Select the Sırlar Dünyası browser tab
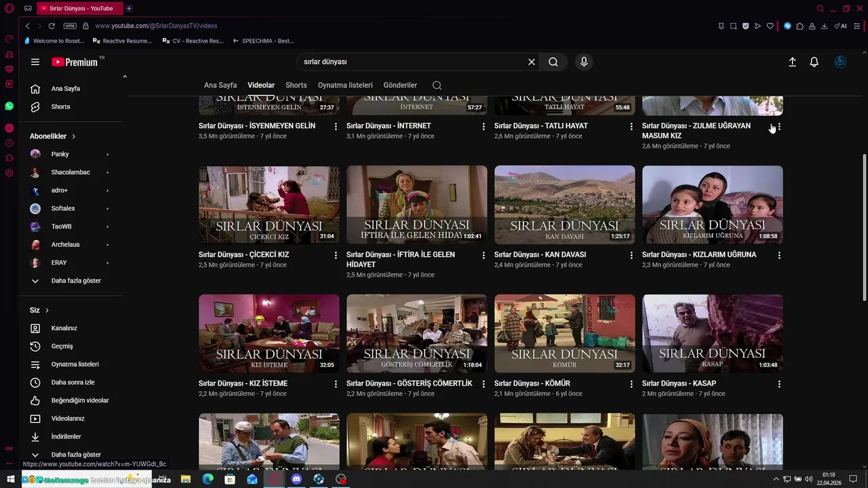 79,8
